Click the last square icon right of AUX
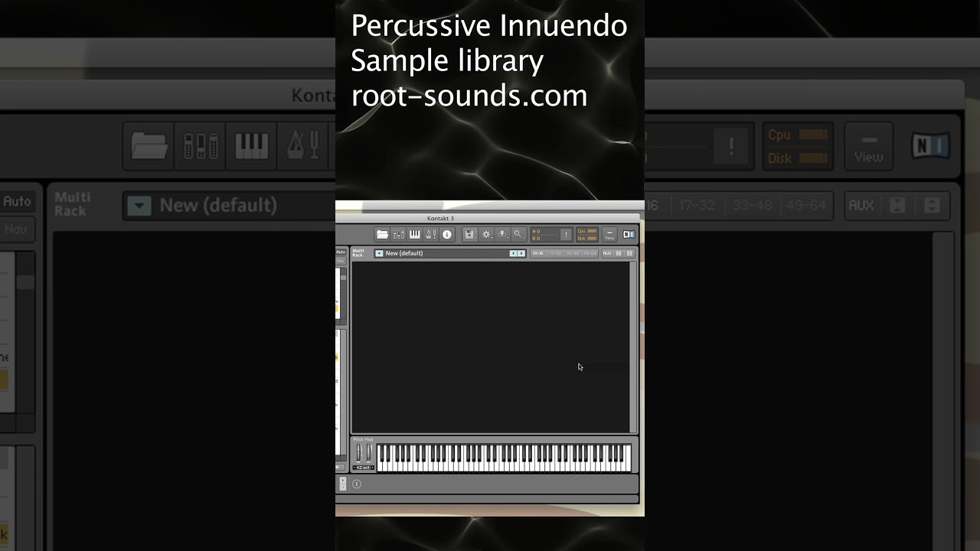The width and height of the screenshot is (980, 551). click(x=629, y=253)
